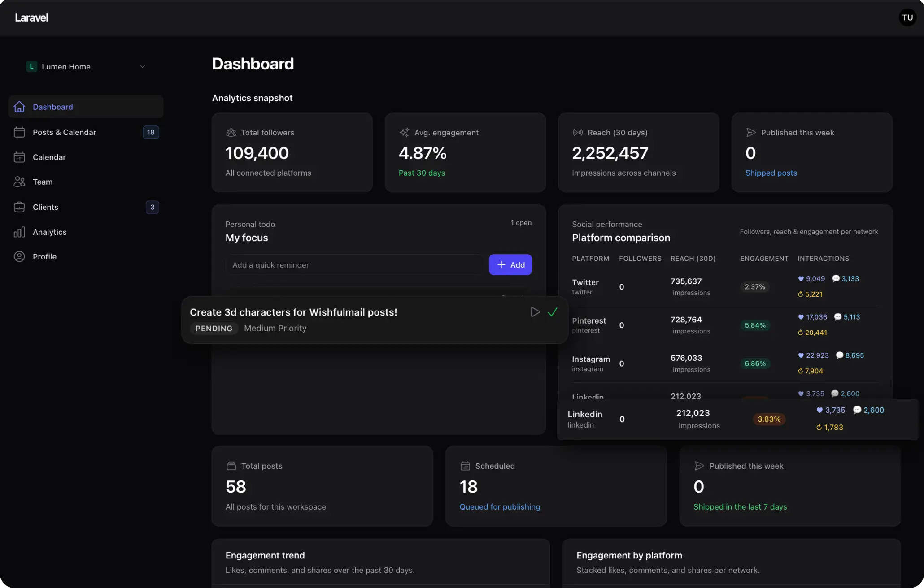Open Clients using the briefcase icon
The image size is (924, 588).
point(19,207)
